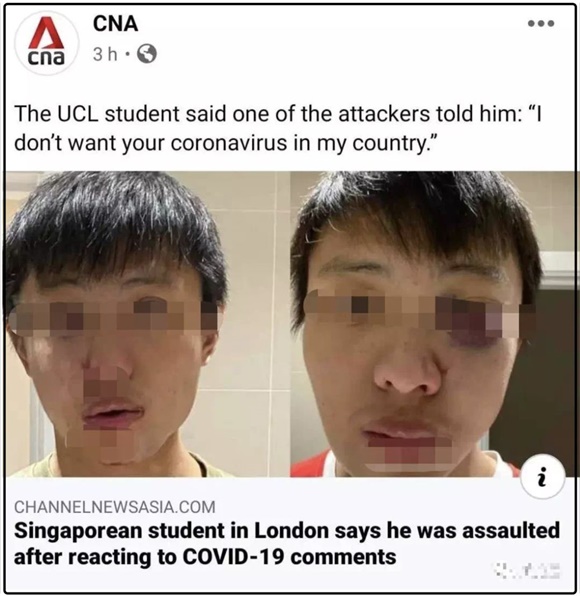The image size is (580, 596).
Task: Open the left photo of the student
Action: (147, 324)
